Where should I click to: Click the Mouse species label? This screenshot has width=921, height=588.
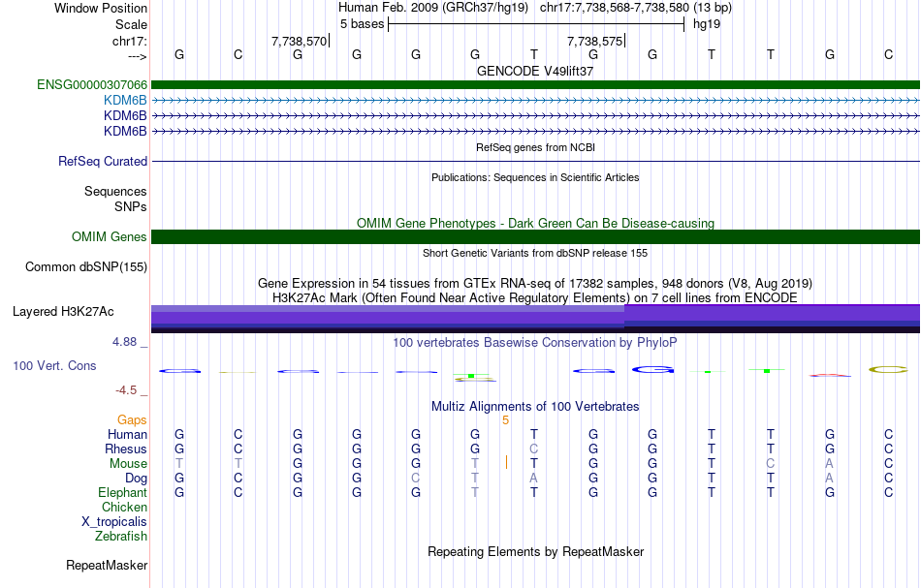(128, 464)
